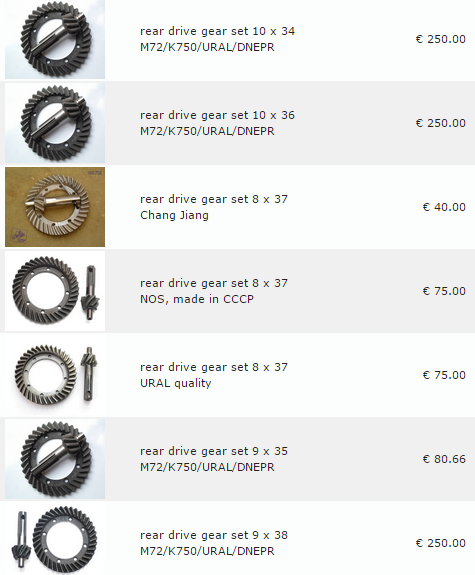Click the € 75.00 price of URAL quality set
Image resolution: width=475 pixels, height=575 pixels.
point(444,375)
